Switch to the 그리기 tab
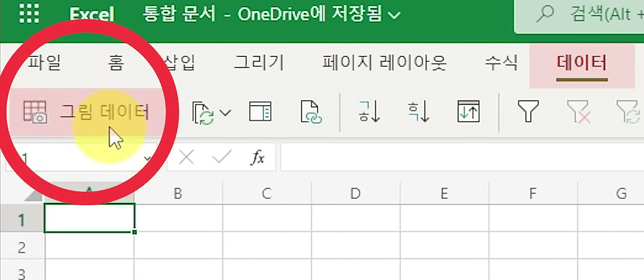The image size is (644, 280). [259, 64]
